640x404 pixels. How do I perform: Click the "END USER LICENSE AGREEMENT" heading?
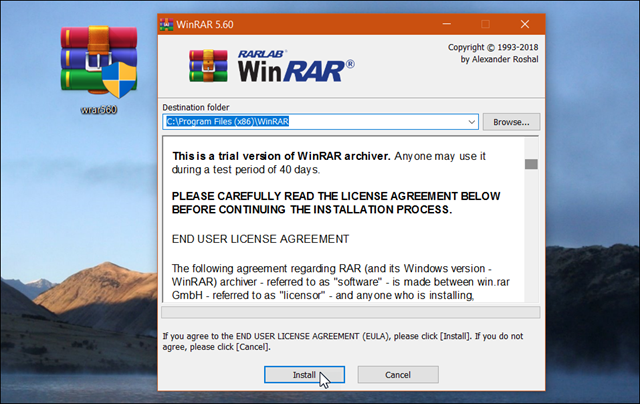point(260,239)
